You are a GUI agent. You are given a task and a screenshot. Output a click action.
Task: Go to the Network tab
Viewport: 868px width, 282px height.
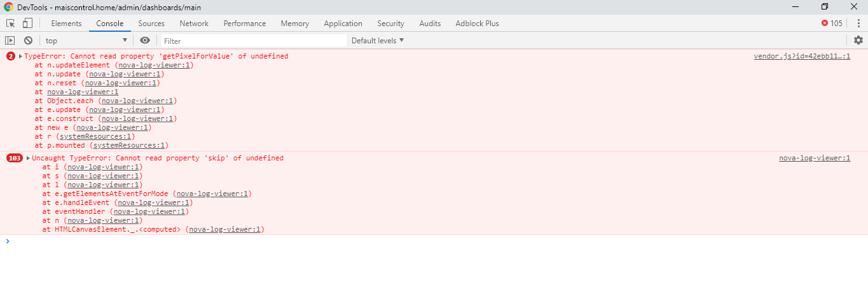[194, 24]
